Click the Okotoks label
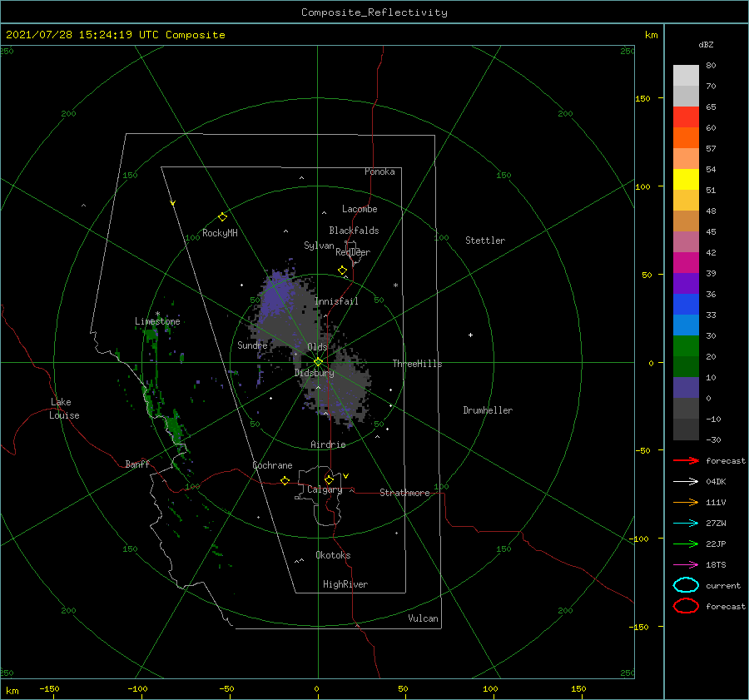The image size is (749, 700). 333,555
